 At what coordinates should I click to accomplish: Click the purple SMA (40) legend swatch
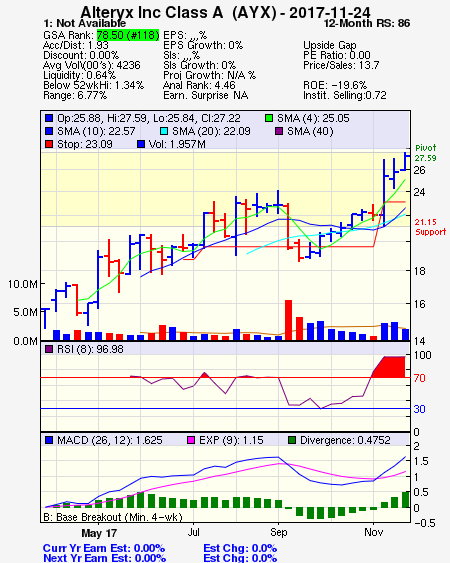coord(279,131)
